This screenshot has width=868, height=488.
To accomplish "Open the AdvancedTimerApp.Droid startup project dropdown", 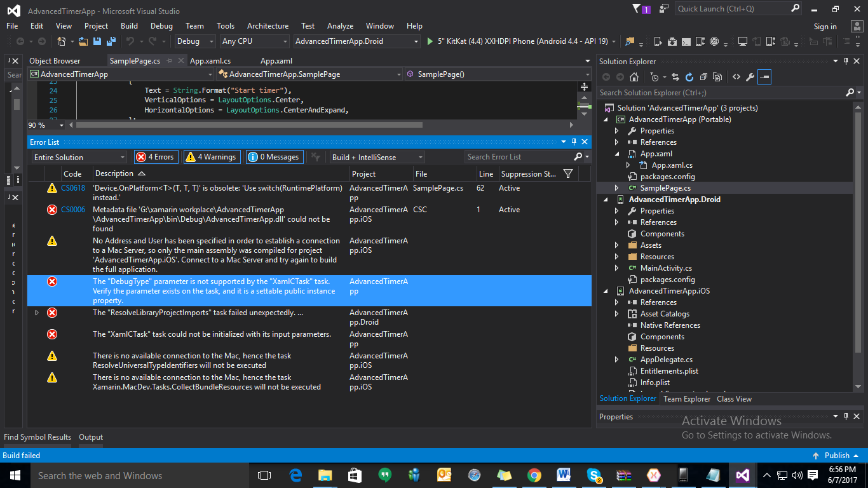I will [356, 41].
